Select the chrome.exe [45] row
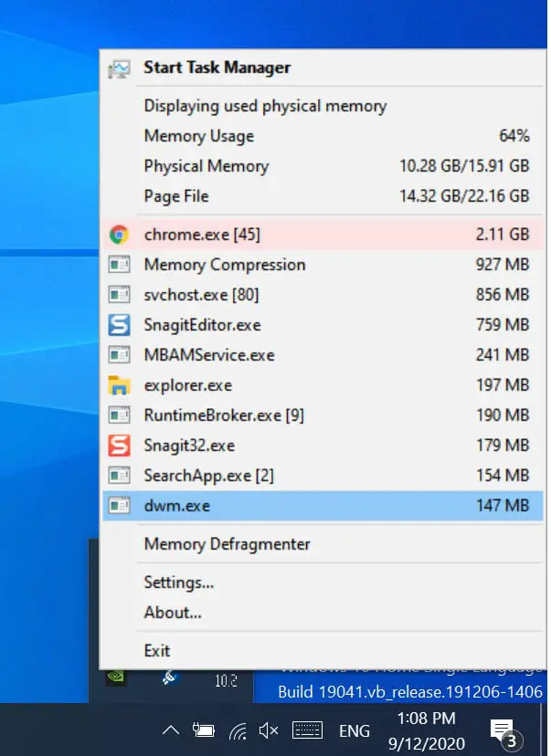 pos(323,235)
